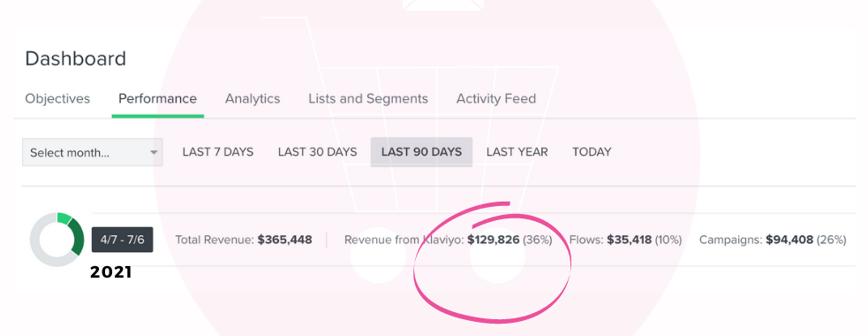Choose the LAST 30 DAYS range
This screenshot has width=868, height=336.
point(318,152)
